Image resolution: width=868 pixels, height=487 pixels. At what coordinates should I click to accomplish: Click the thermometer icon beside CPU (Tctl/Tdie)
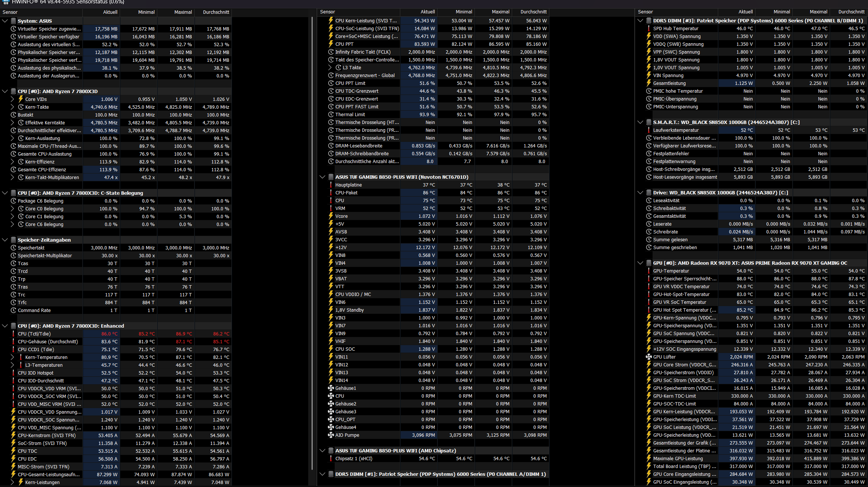(x=13, y=334)
